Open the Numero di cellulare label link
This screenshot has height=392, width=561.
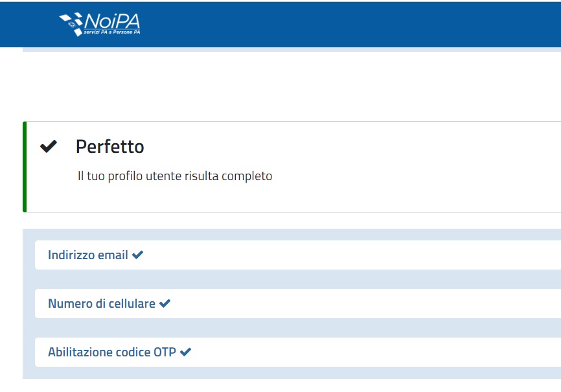(101, 303)
